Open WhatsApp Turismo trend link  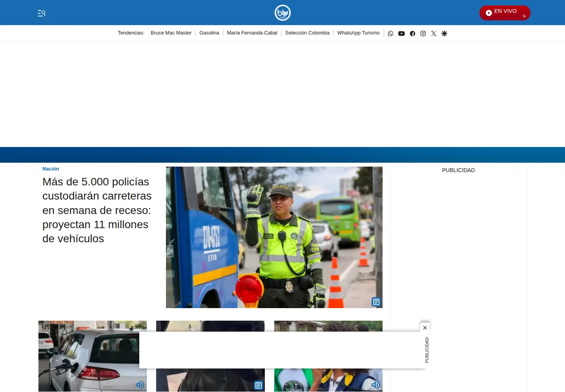click(x=359, y=33)
